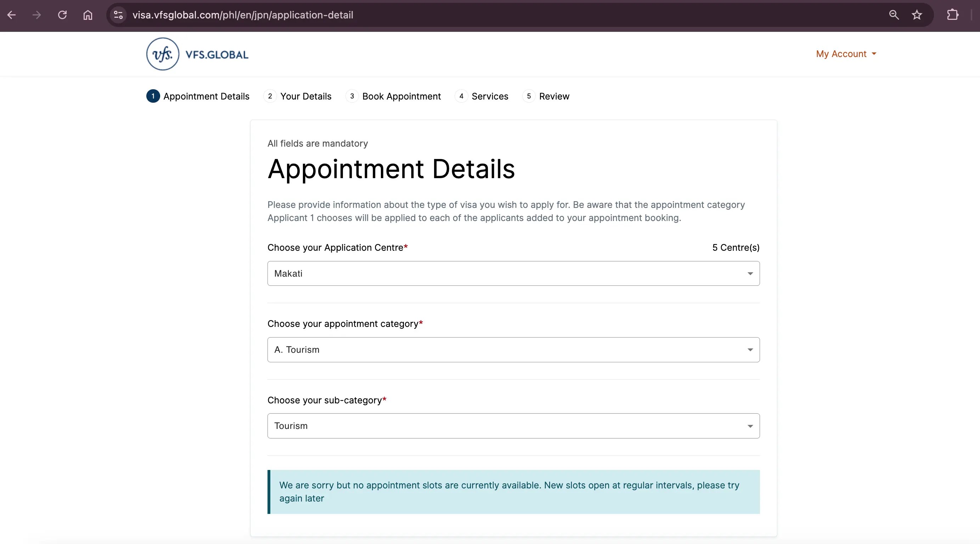
Task: Go to the browser home icon
Action: click(x=88, y=15)
